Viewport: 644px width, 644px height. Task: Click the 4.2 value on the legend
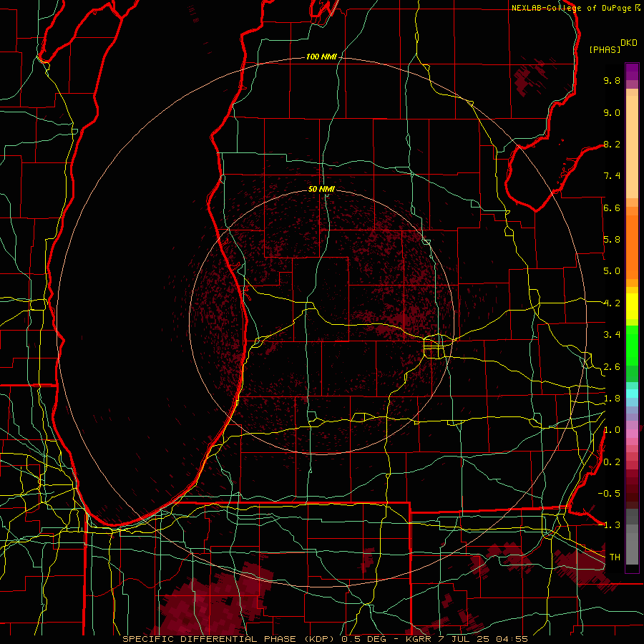tap(612, 303)
